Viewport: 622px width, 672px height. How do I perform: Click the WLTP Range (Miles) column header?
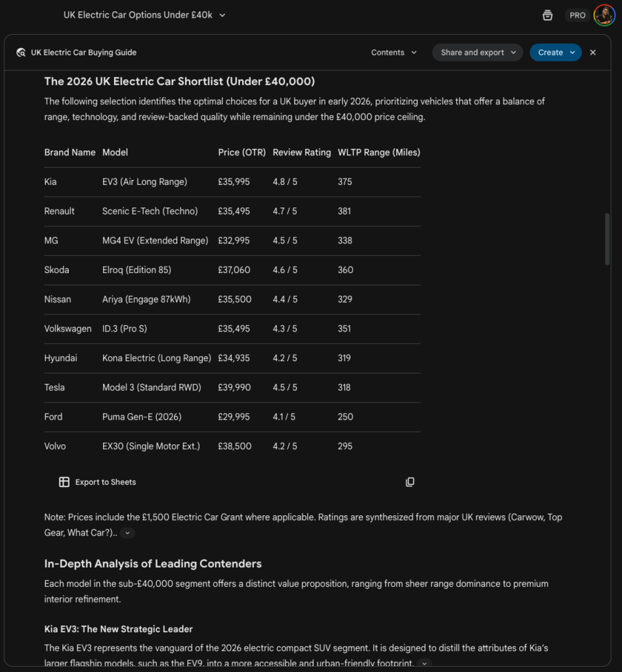pyautogui.click(x=379, y=152)
